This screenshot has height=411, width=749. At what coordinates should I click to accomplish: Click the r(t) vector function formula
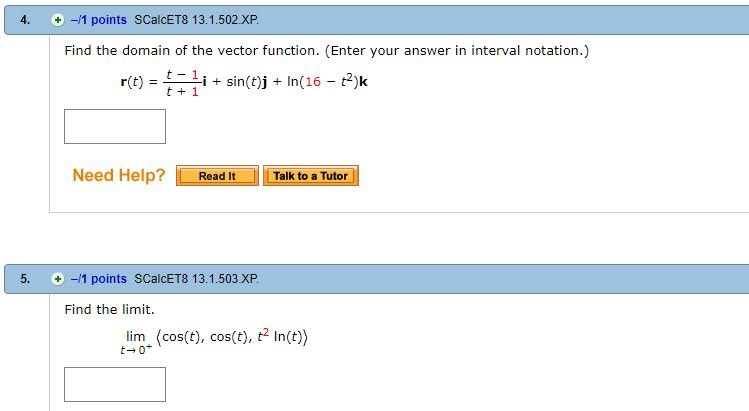point(243,82)
